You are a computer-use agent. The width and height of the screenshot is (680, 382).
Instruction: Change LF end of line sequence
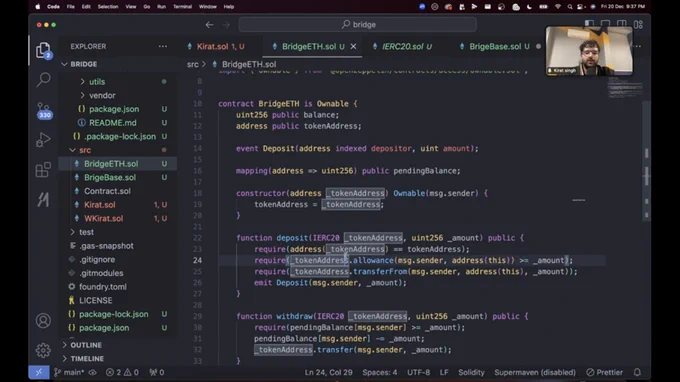[x=444, y=372]
